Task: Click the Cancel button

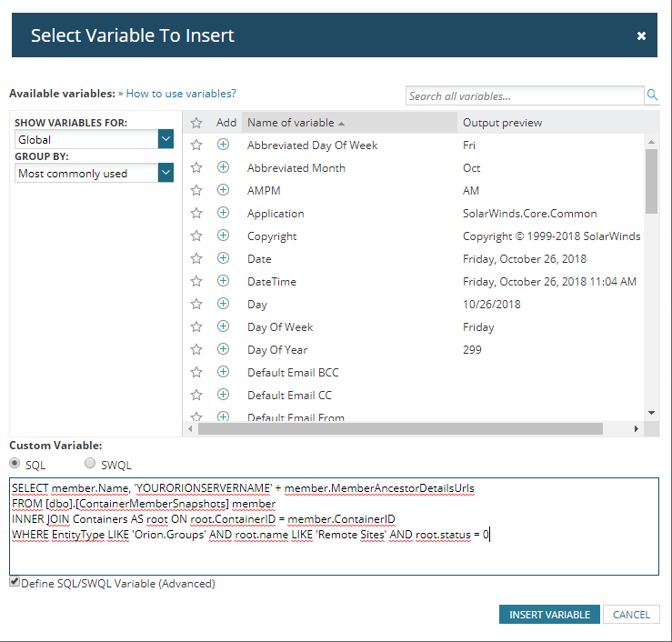Action: tap(631, 615)
